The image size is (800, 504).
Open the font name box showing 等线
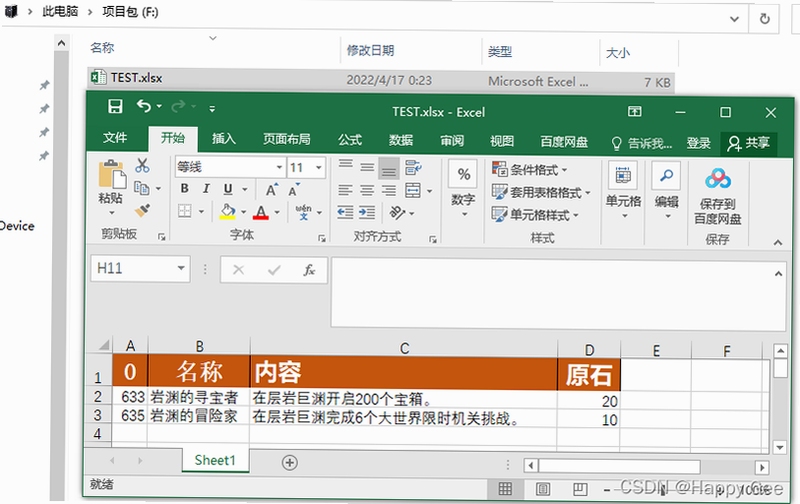pyautogui.click(x=230, y=167)
